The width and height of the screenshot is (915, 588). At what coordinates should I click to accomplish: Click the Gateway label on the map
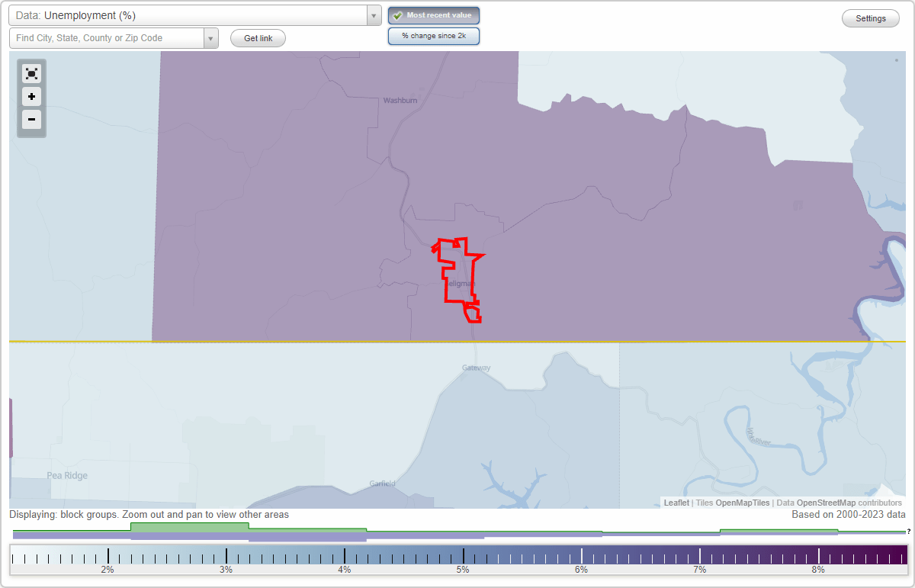click(476, 368)
